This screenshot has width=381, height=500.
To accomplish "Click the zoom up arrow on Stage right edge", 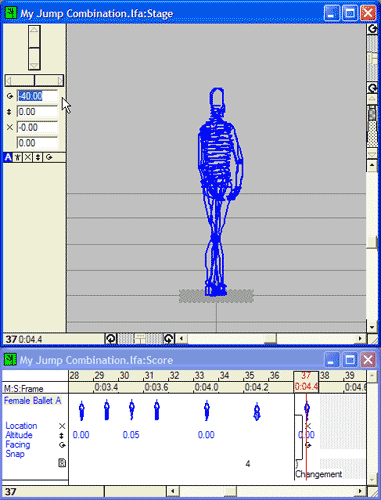I will pos(372,99).
